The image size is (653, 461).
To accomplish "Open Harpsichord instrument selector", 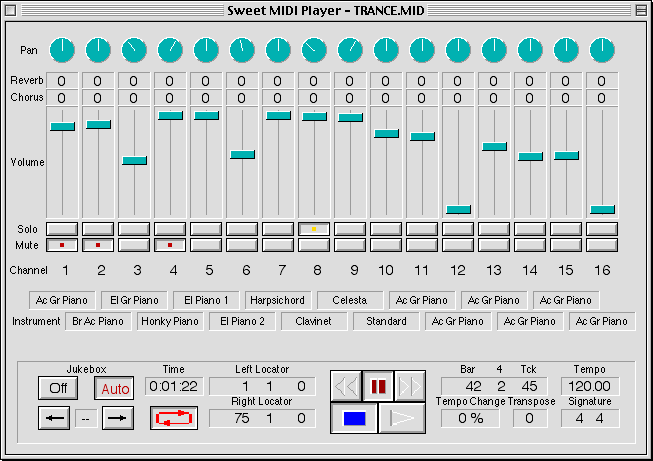I will pos(278,300).
